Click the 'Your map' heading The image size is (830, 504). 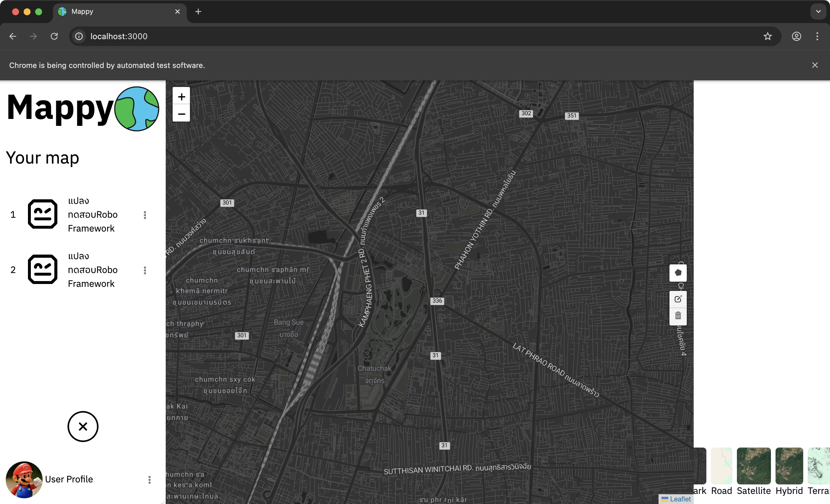pos(42,158)
